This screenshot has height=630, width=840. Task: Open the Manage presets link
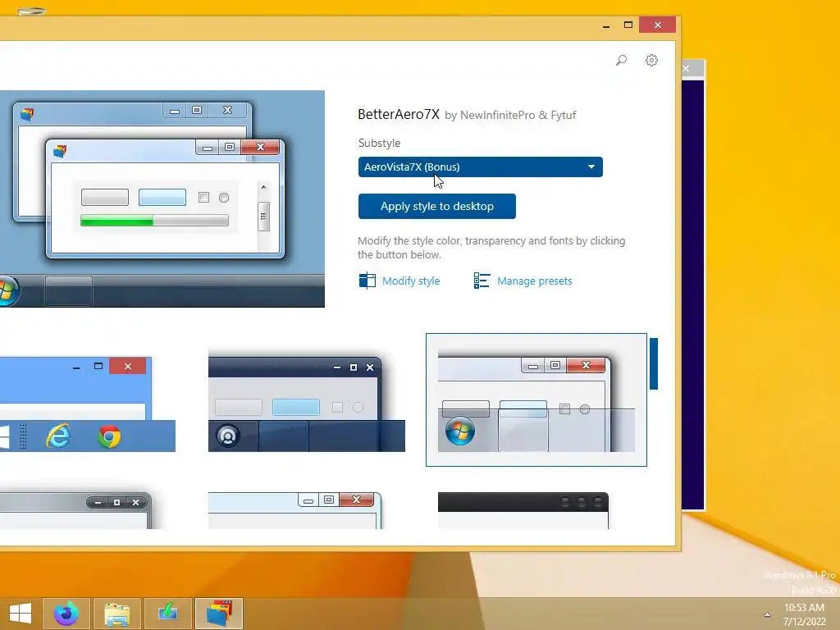535,281
